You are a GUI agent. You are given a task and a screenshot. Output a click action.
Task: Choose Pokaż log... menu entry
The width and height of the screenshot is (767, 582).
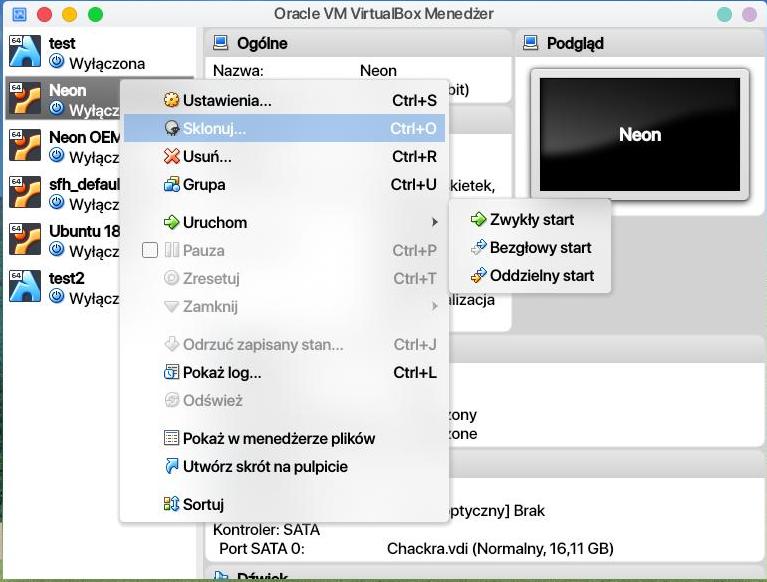(x=284, y=373)
